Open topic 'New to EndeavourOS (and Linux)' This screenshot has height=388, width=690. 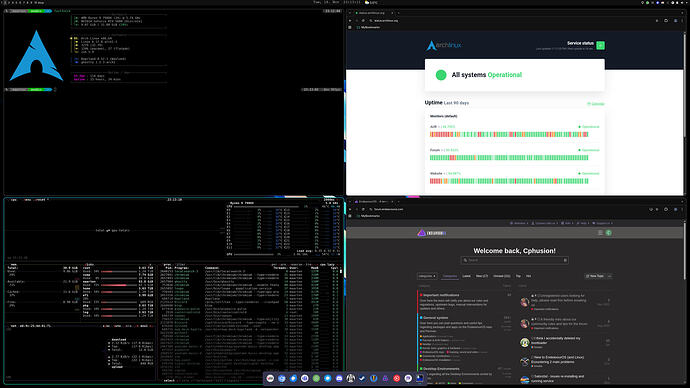click(557, 359)
